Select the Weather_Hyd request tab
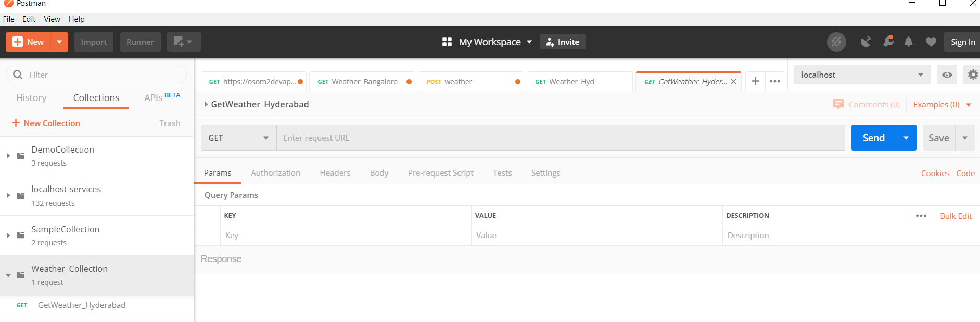Image resolution: width=980 pixels, height=322 pixels. (579, 82)
